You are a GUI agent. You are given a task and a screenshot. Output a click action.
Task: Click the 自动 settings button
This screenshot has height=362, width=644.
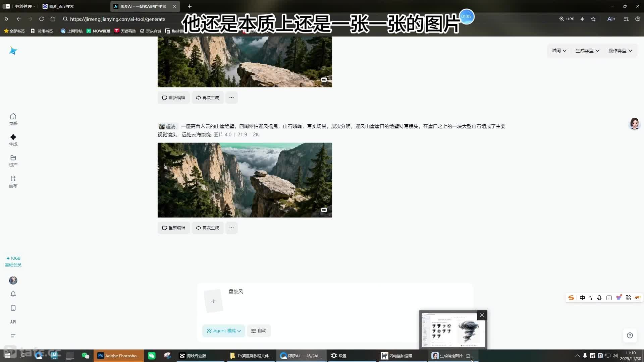click(259, 330)
